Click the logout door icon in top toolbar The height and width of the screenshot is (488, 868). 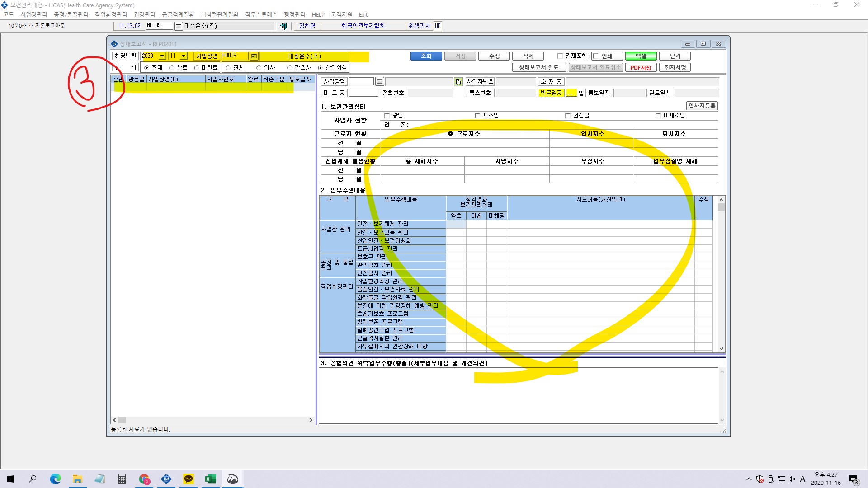[283, 26]
